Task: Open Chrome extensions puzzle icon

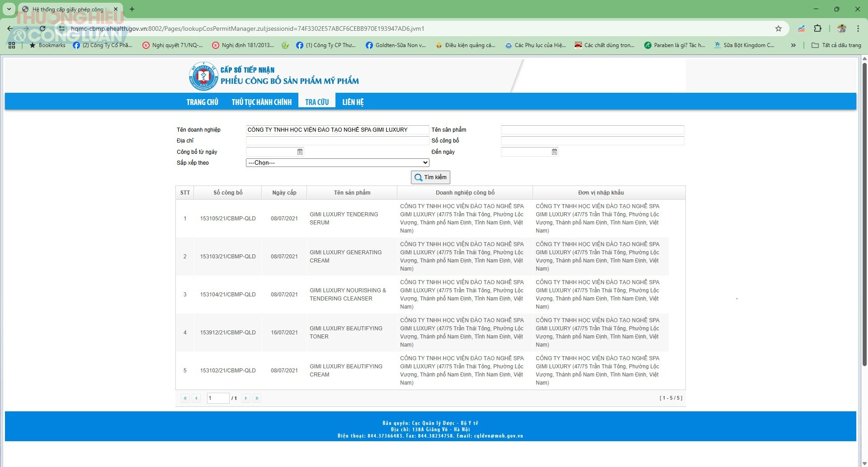Action: (x=817, y=29)
